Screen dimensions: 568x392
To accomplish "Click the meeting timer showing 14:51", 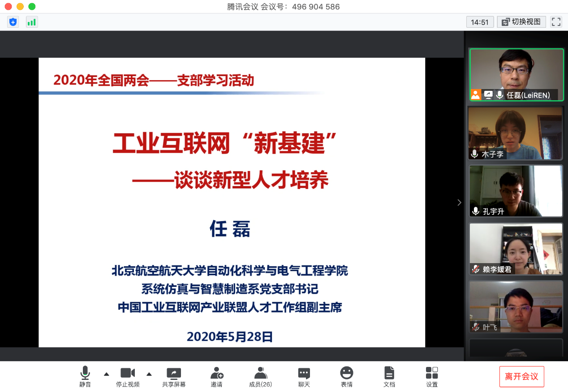I will [x=480, y=22].
